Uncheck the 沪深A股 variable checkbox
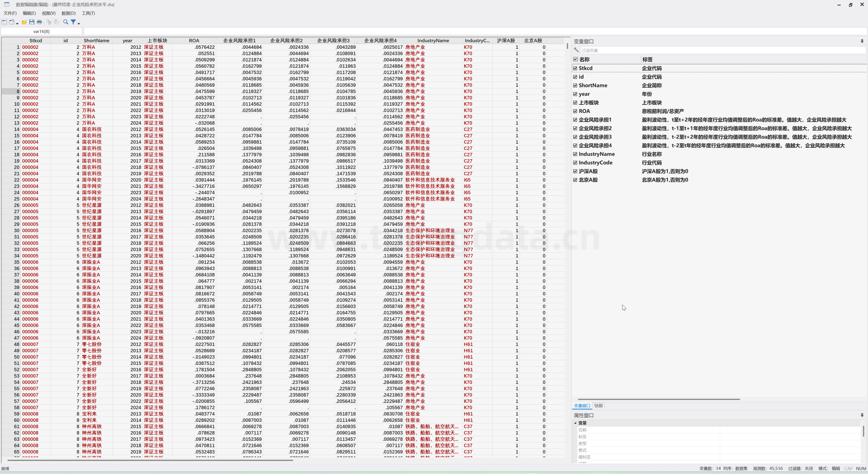Screen dimensions: 868x474 [575, 171]
